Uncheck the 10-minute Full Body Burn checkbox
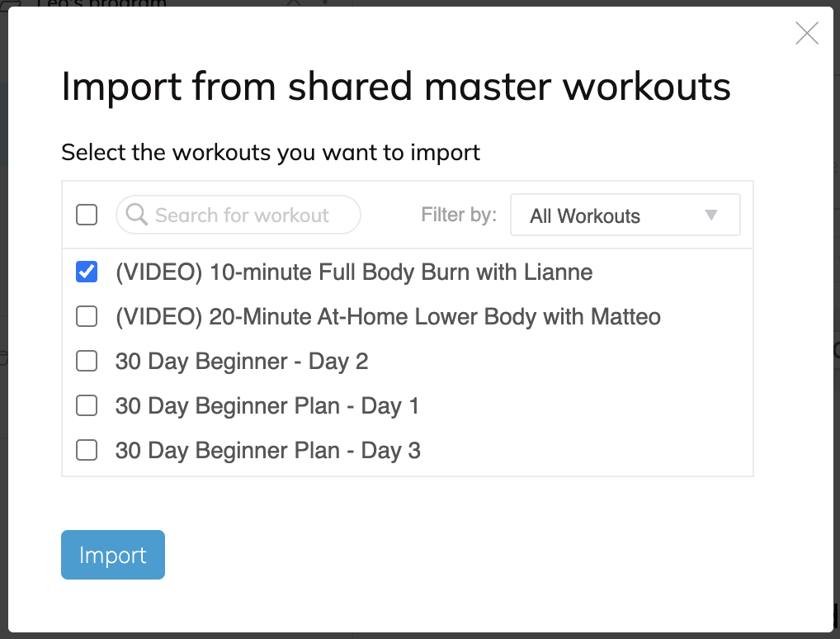Image resolution: width=840 pixels, height=639 pixels. tap(87, 272)
